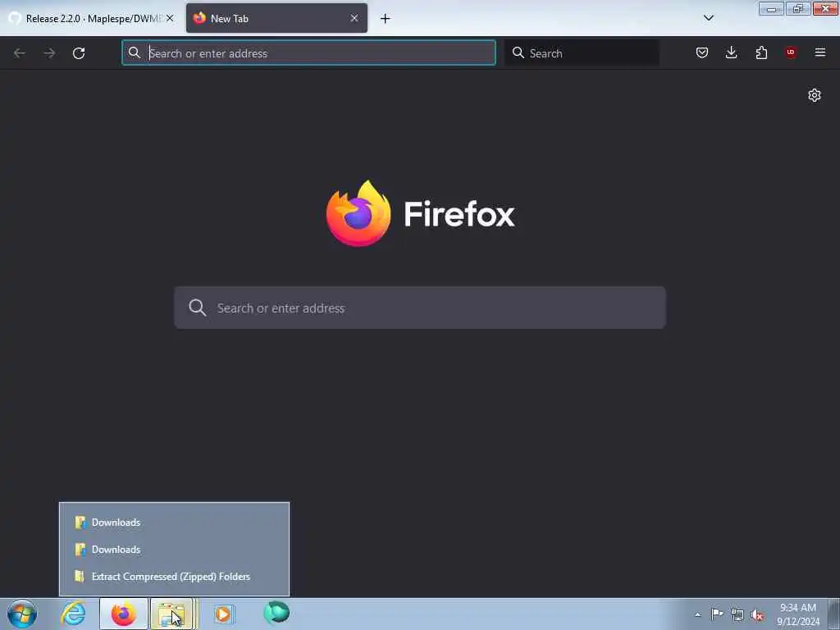
Task: Click the magnifier icon in toolbar Search box
Action: (518, 52)
